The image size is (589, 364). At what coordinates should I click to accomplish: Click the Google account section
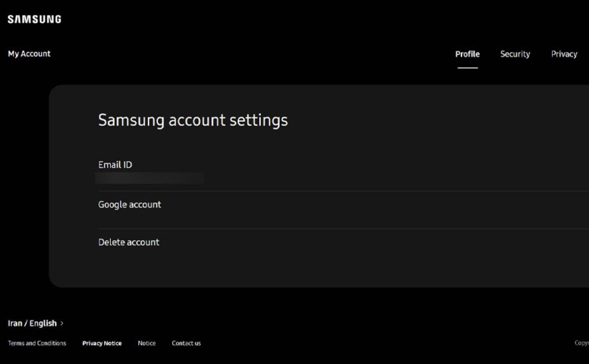(x=129, y=204)
